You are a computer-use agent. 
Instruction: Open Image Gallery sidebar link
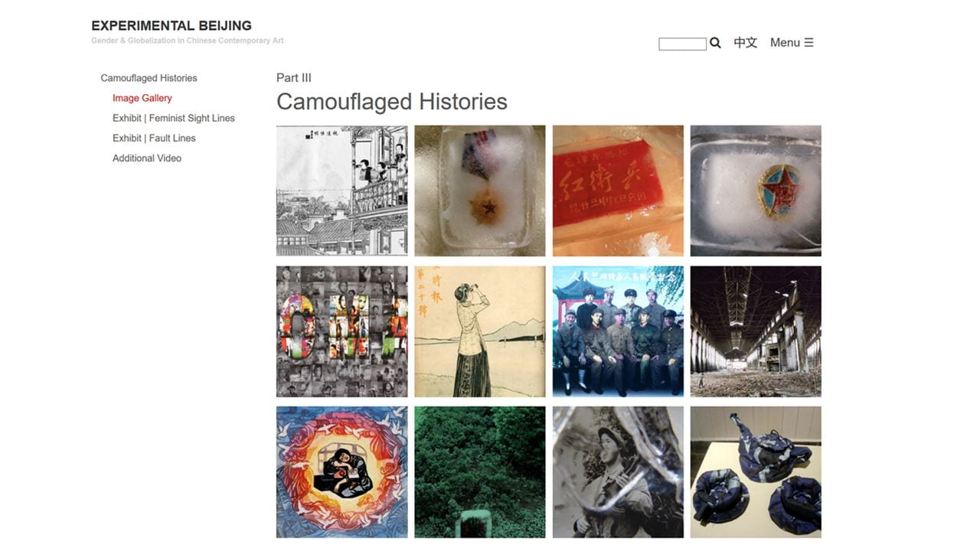click(142, 98)
